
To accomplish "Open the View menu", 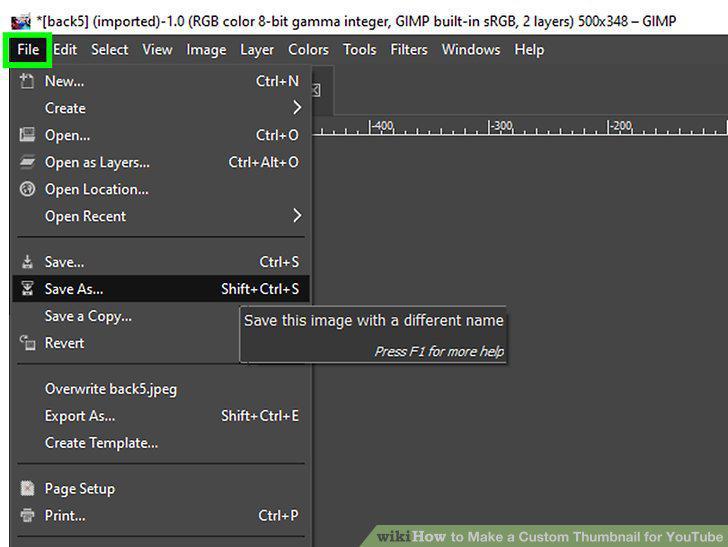I will pos(157,50).
